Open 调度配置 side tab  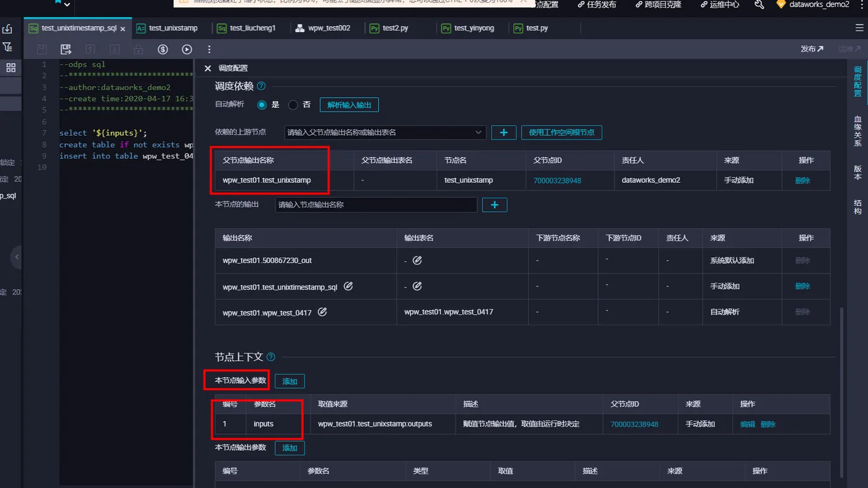click(857, 81)
